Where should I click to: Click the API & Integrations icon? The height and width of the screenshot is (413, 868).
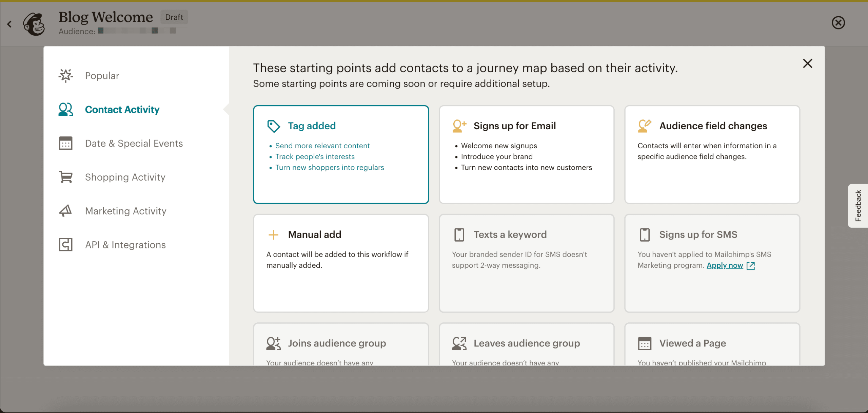pos(66,244)
